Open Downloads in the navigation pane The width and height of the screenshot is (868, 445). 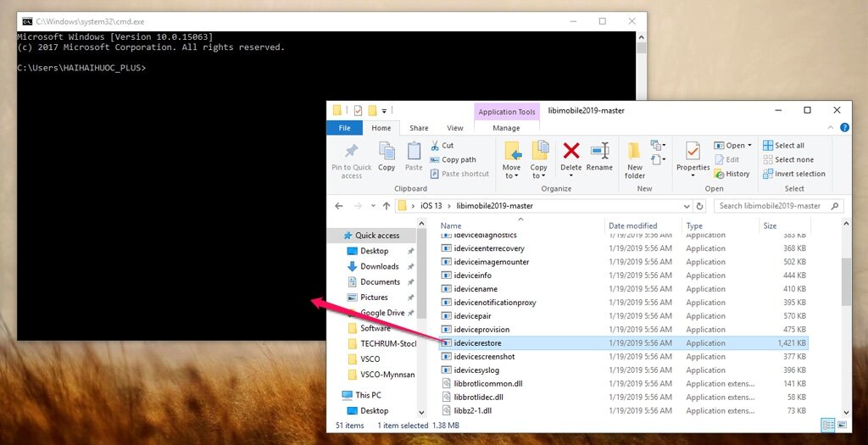pos(379,266)
